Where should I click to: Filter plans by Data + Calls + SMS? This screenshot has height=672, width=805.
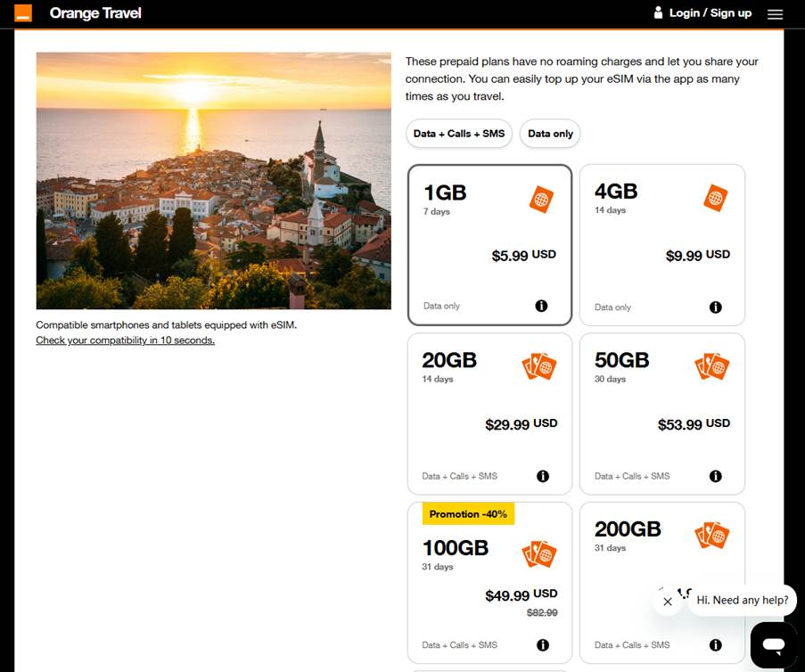click(x=459, y=134)
